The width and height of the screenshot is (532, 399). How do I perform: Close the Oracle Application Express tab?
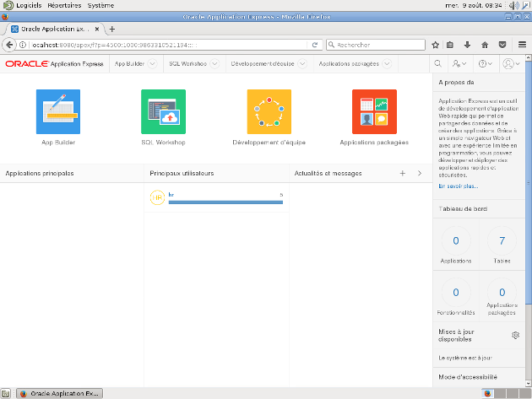click(97, 30)
